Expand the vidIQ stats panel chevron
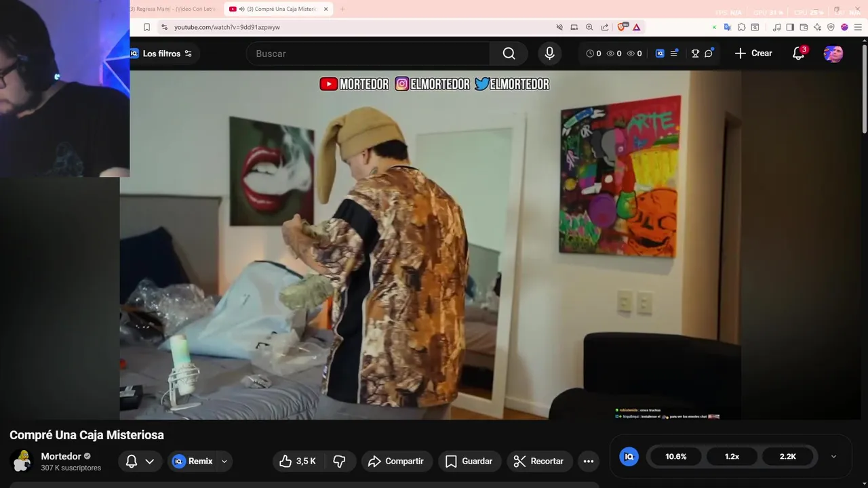868x488 pixels. click(833, 457)
